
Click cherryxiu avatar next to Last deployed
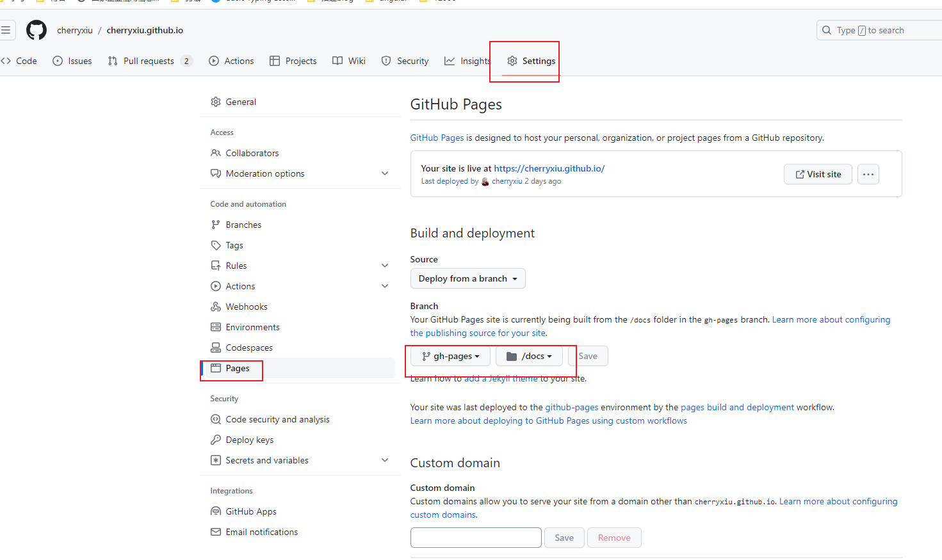pyautogui.click(x=485, y=182)
